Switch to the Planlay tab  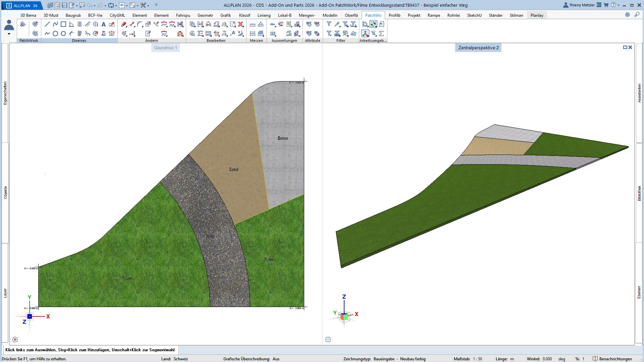coord(537,15)
